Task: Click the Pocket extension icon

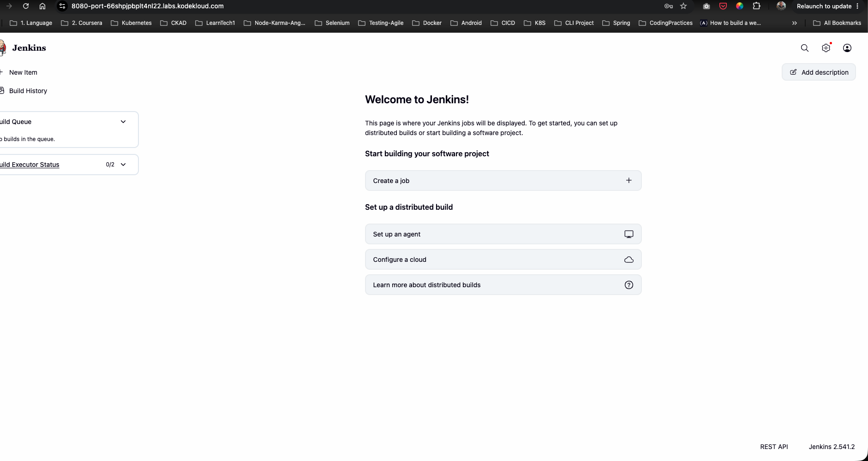Action: pos(723,6)
